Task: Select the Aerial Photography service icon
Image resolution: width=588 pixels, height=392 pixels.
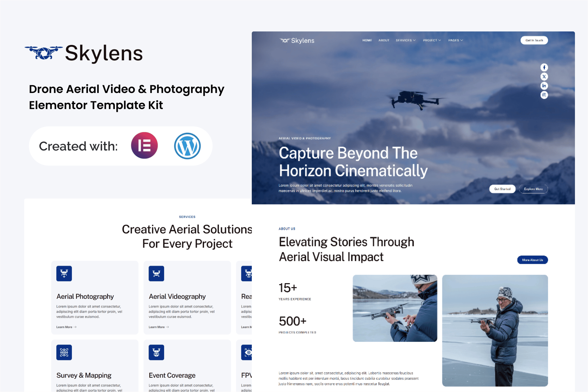Action: click(64, 273)
